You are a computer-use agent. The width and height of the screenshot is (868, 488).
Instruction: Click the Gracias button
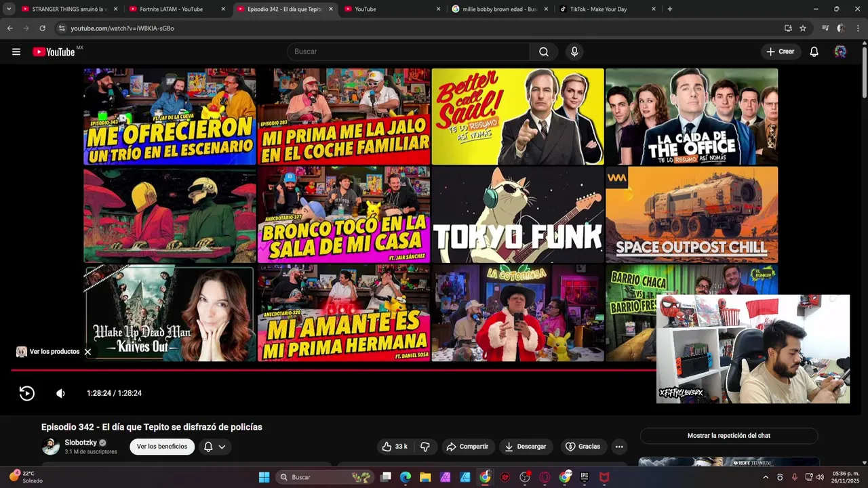click(x=583, y=447)
